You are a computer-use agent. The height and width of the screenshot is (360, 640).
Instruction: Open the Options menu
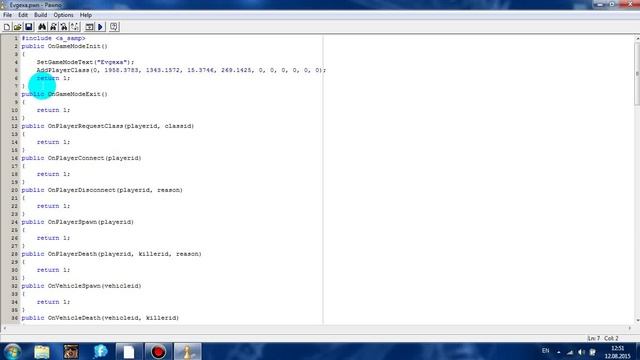(63, 15)
